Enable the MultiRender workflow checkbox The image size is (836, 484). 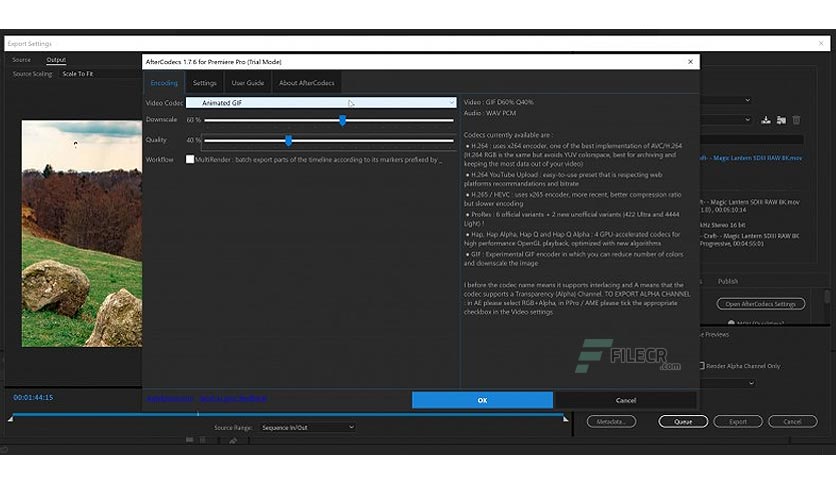(190, 159)
